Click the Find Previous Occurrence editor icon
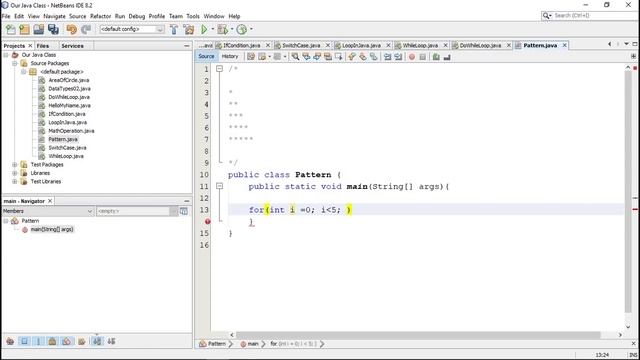This screenshot has height=360, width=640. point(306,57)
